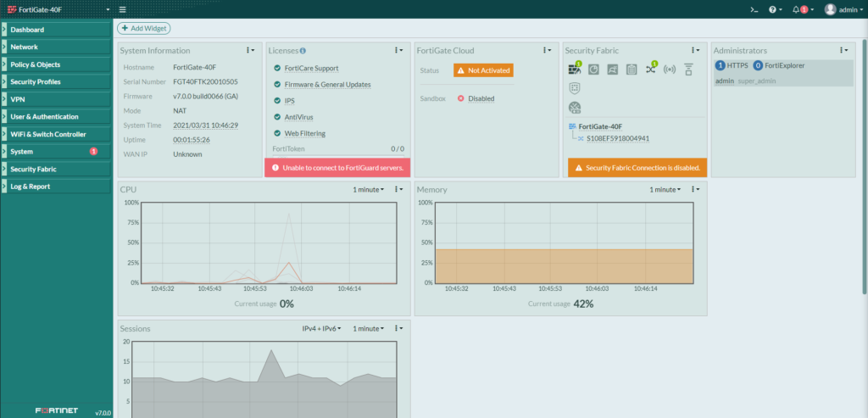
Task: Expand the admin user menu
Action: pos(842,9)
